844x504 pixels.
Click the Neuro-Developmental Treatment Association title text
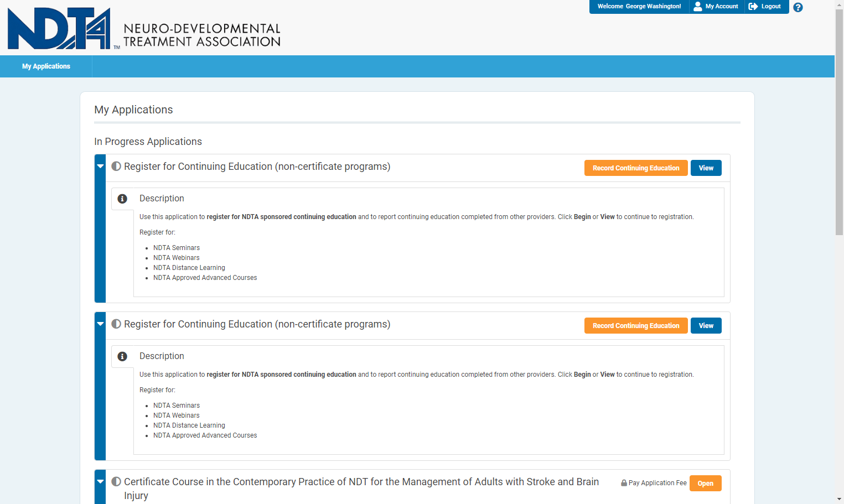(202, 35)
